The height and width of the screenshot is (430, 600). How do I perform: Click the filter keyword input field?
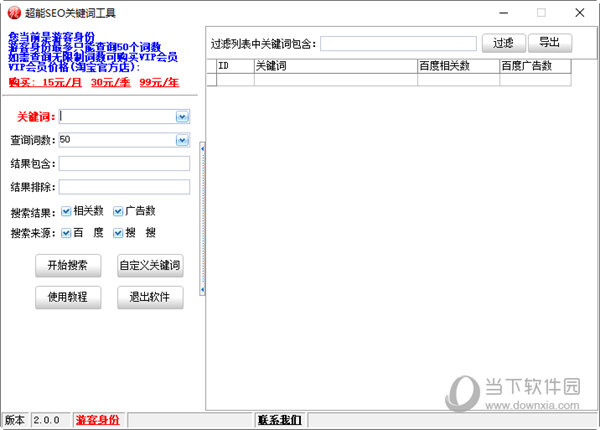[398, 44]
